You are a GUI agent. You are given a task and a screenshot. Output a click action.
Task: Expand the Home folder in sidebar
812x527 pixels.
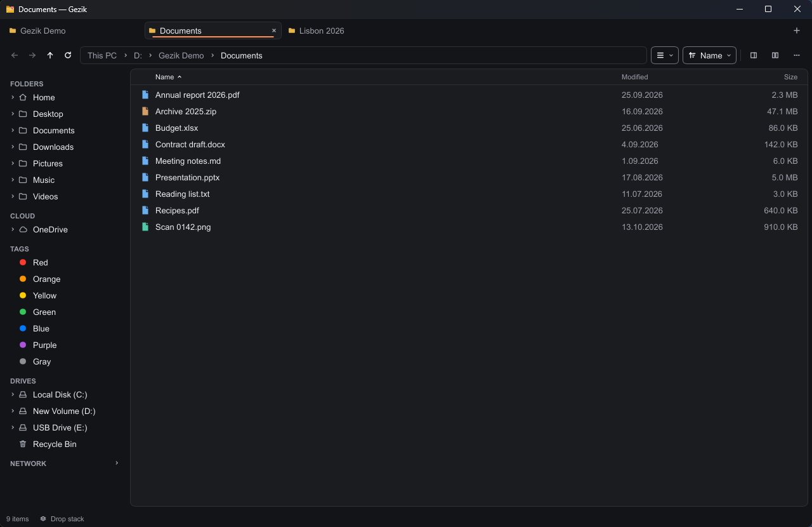tap(13, 97)
